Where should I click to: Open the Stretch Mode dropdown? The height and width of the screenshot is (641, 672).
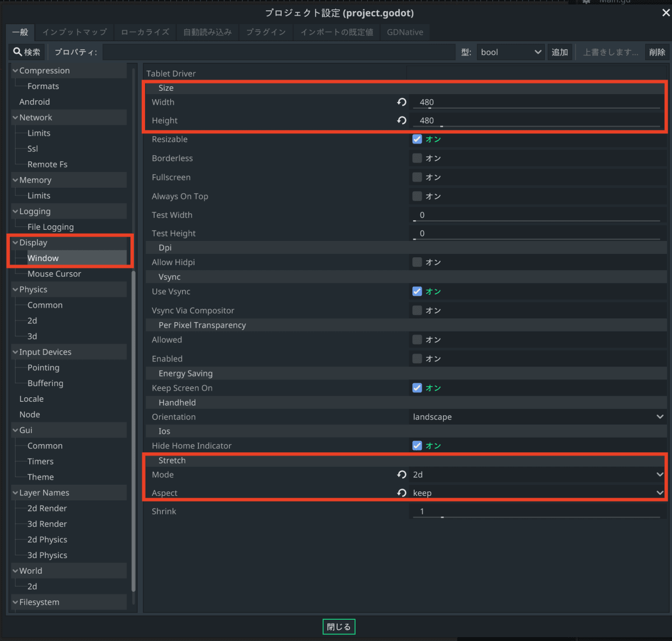coord(538,475)
